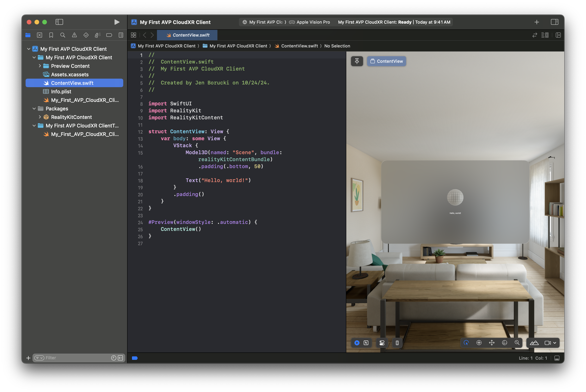Image resolution: width=586 pixels, height=392 pixels.
Task: Start the live preview play button
Action: click(x=357, y=343)
